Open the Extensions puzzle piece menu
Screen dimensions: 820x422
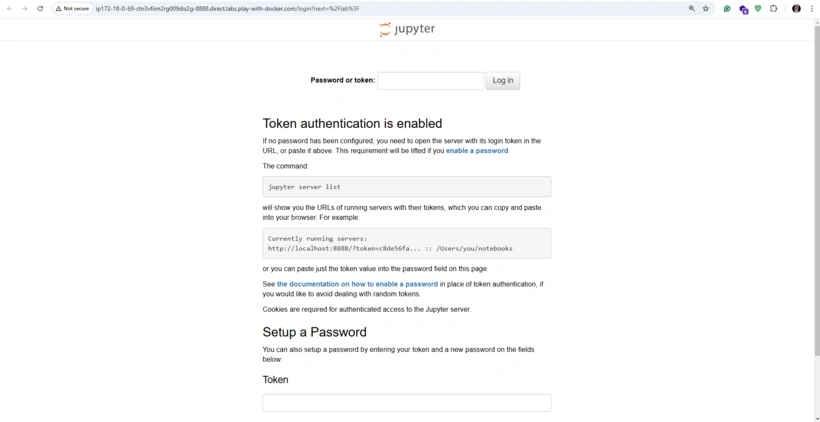coord(773,8)
